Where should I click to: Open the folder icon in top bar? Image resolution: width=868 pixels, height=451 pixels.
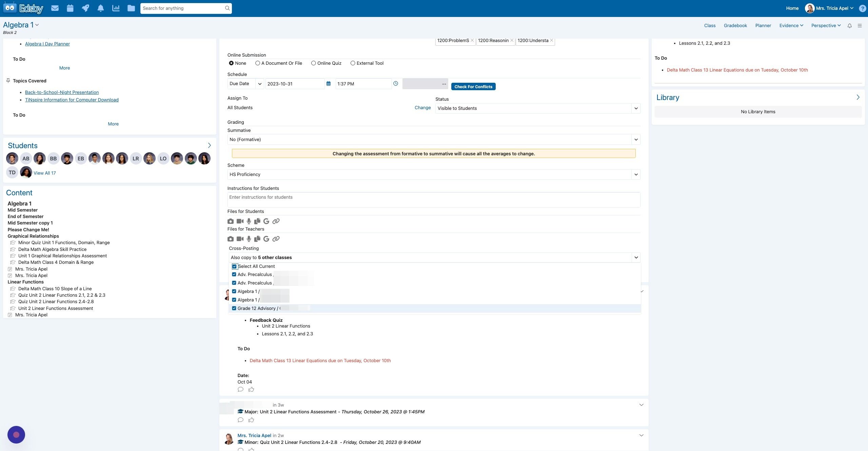pyautogui.click(x=131, y=8)
